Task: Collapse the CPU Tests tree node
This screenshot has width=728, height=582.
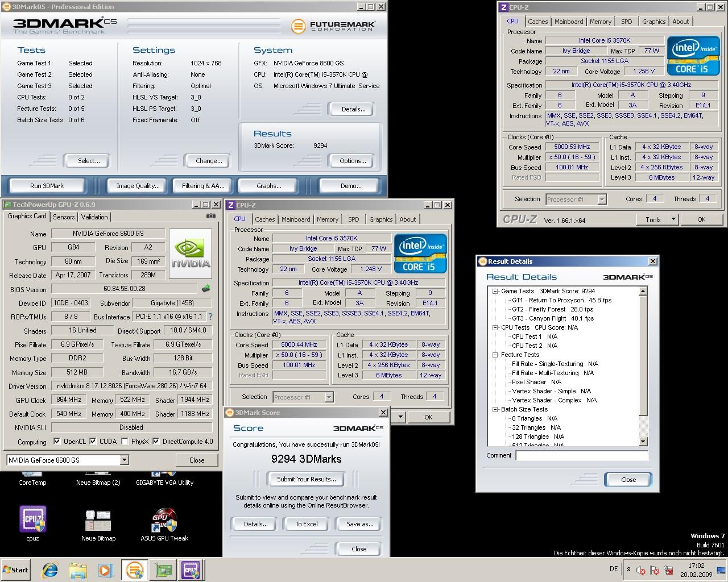Action: point(495,327)
